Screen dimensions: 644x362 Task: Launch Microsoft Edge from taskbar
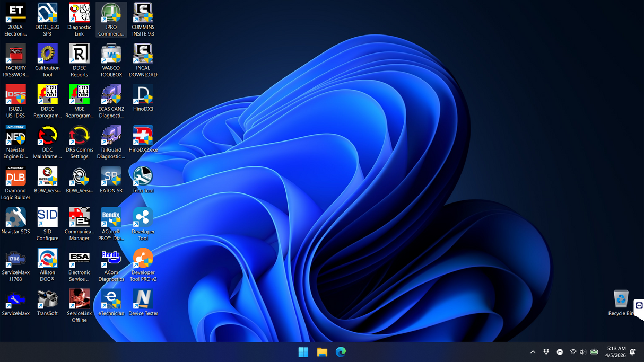pos(341,352)
